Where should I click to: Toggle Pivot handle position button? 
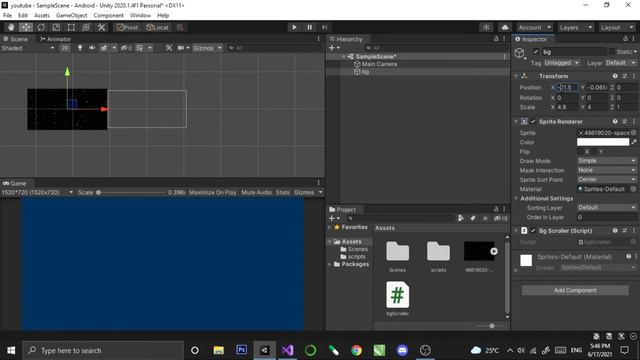(x=128, y=27)
